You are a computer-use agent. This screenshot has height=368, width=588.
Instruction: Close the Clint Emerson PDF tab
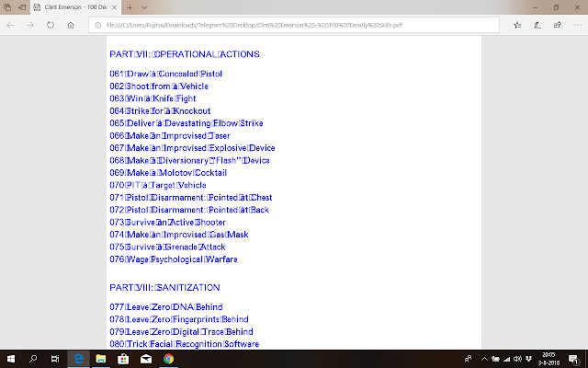(x=114, y=7)
